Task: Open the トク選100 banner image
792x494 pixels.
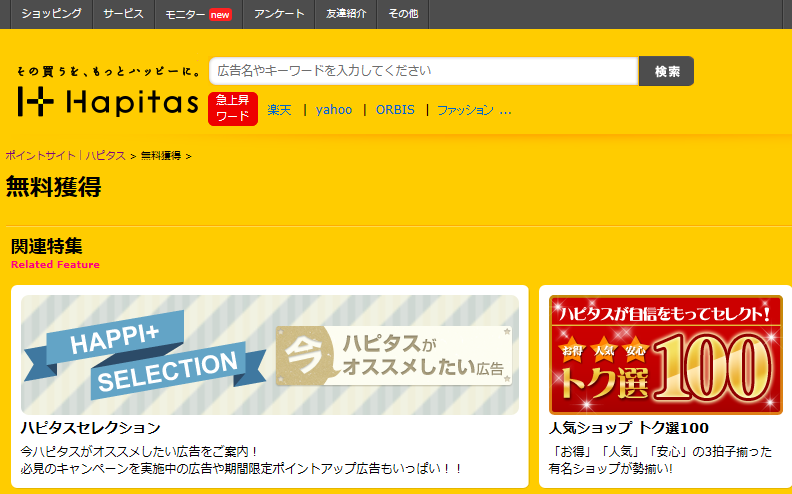Action: 666,355
